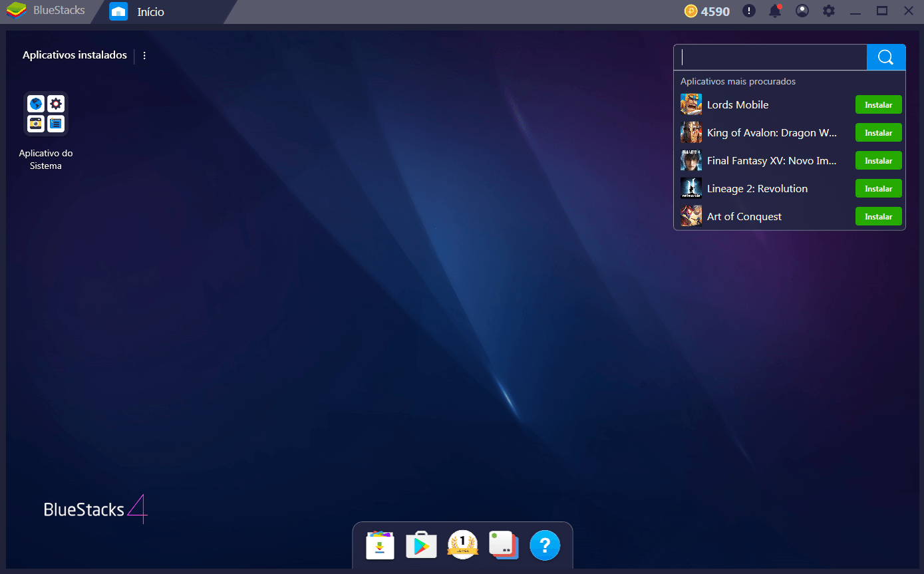
Task: Switch to the Início tab
Action: pyautogui.click(x=150, y=12)
